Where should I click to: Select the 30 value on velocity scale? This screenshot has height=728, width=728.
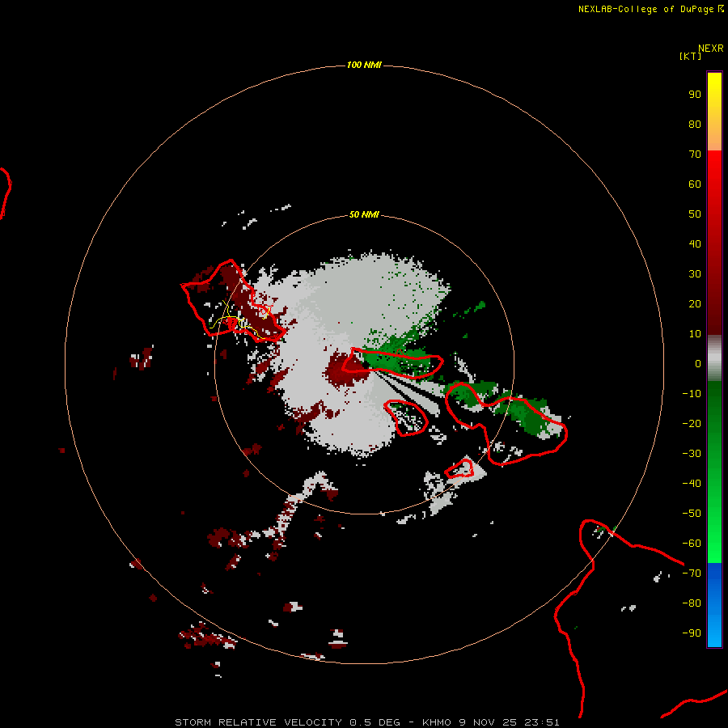(x=695, y=274)
